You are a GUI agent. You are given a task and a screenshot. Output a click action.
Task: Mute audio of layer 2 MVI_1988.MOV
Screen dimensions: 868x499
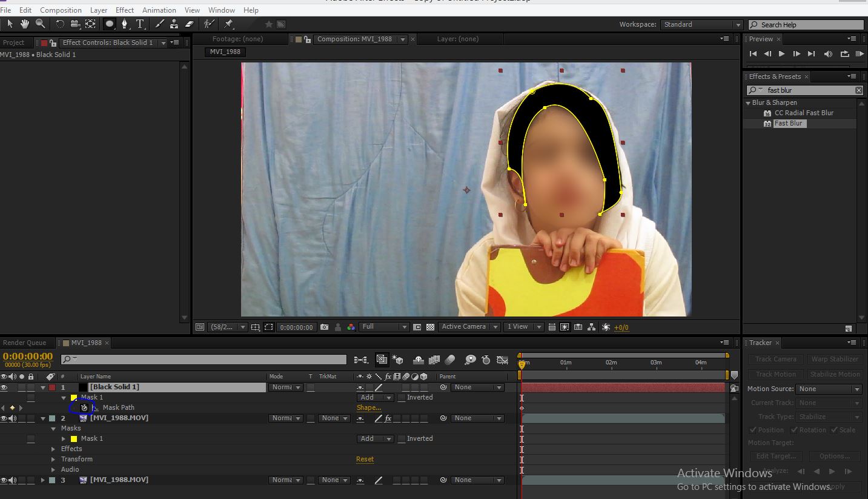(13, 418)
